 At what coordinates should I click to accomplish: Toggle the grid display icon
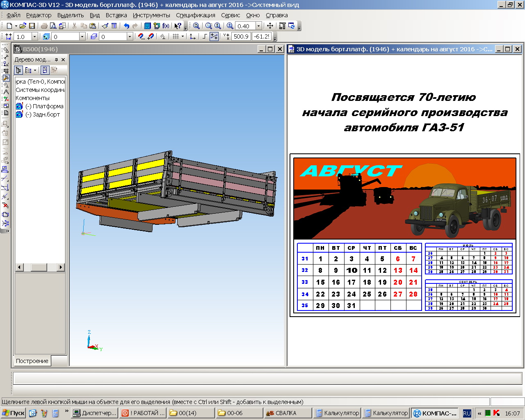(x=176, y=37)
